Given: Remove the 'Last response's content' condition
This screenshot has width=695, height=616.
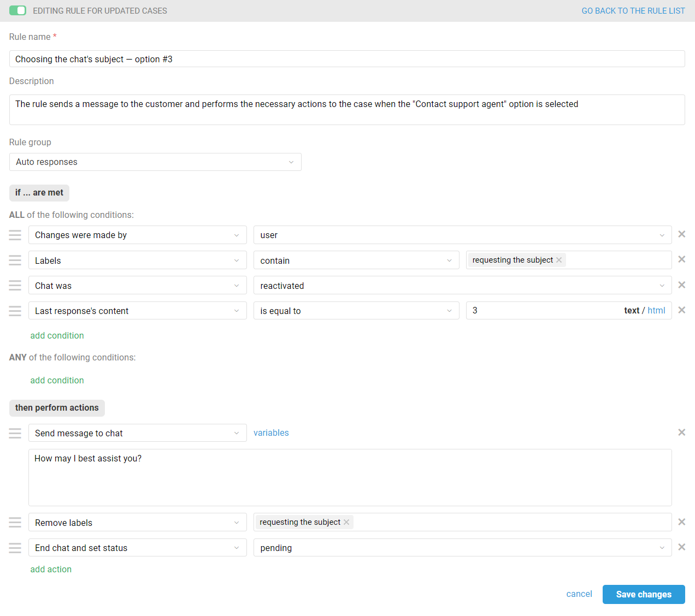Looking at the screenshot, I should pos(681,310).
